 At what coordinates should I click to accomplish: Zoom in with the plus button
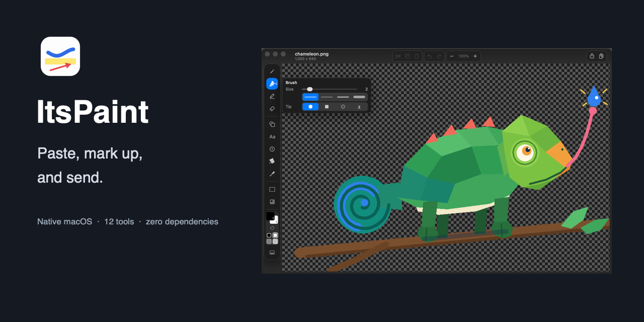(475, 56)
